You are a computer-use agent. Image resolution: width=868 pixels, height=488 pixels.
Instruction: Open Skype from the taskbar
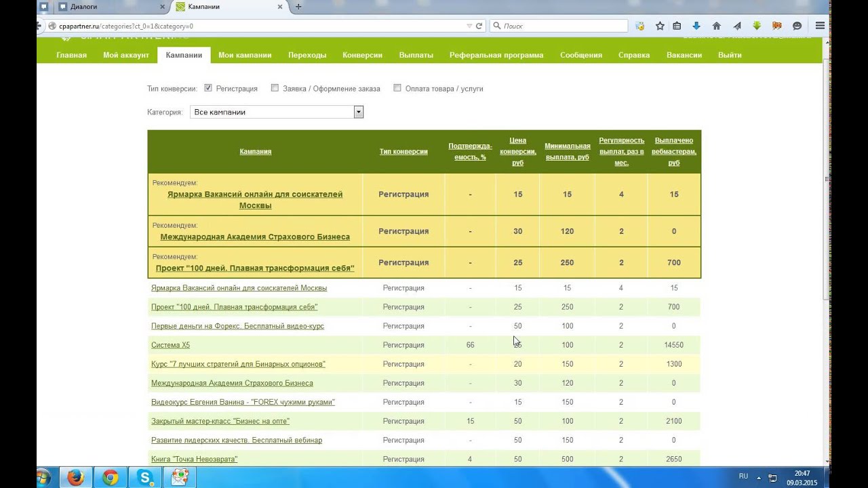pyautogui.click(x=145, y=478)
